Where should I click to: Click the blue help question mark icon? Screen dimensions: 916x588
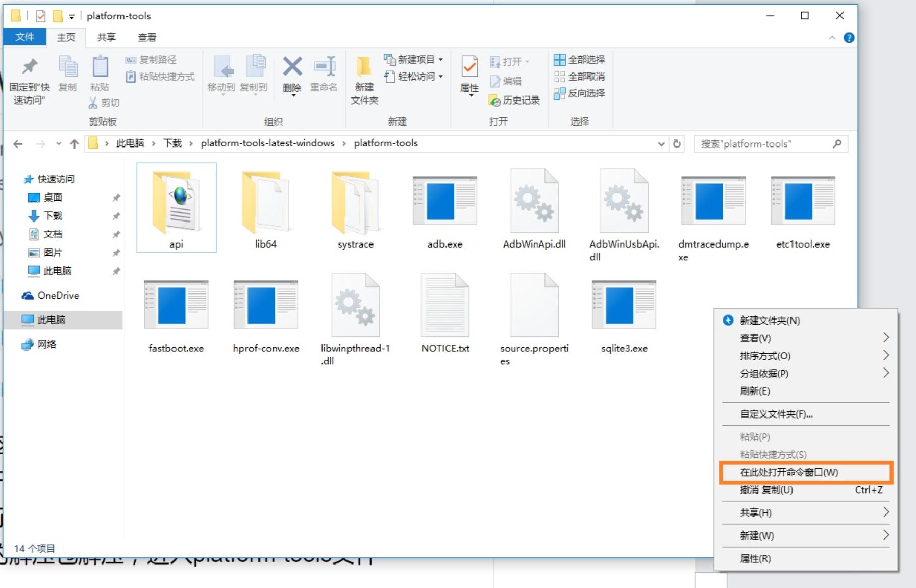click(x=849, y=38)
